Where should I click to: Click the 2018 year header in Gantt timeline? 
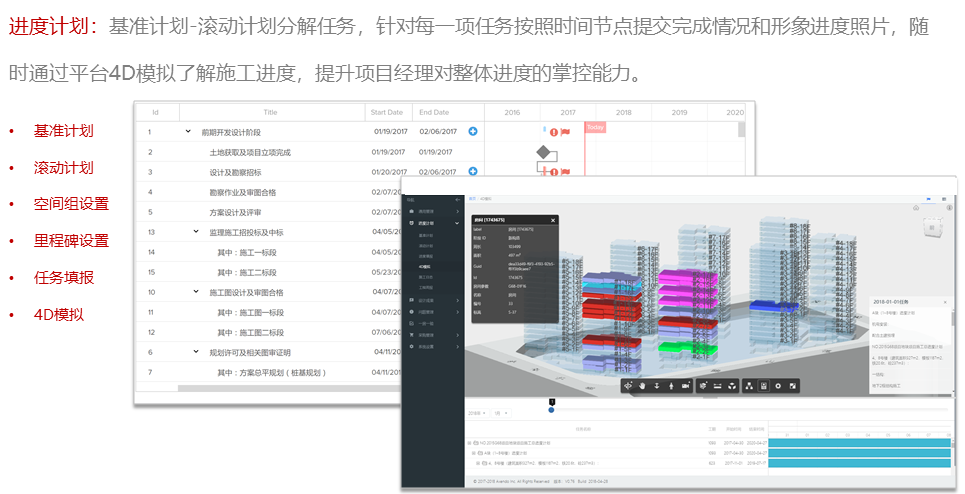(x=623, y=113)
